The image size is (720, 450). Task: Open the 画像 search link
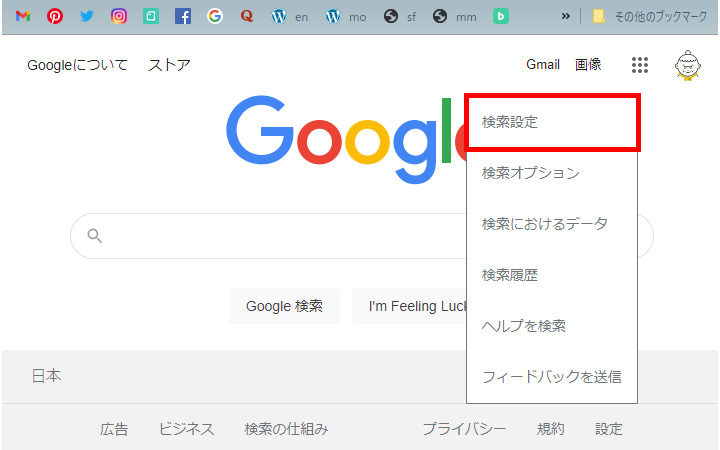[x=588, y=64]
